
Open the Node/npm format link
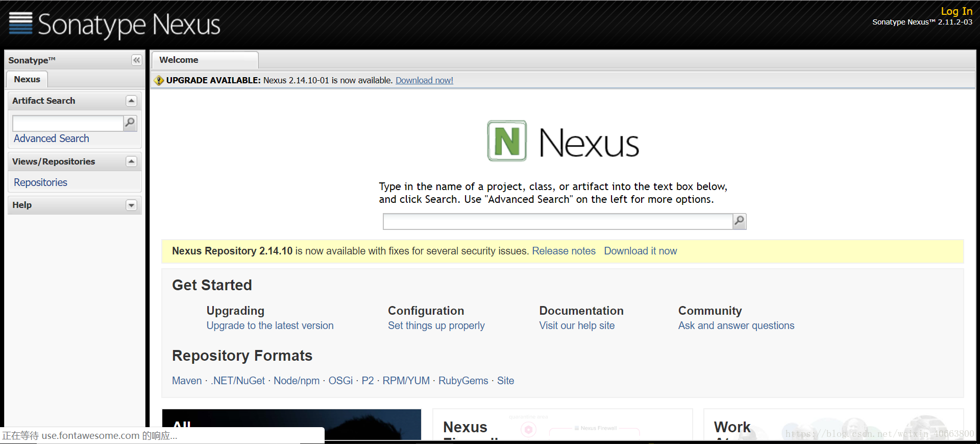coord(297,381)
